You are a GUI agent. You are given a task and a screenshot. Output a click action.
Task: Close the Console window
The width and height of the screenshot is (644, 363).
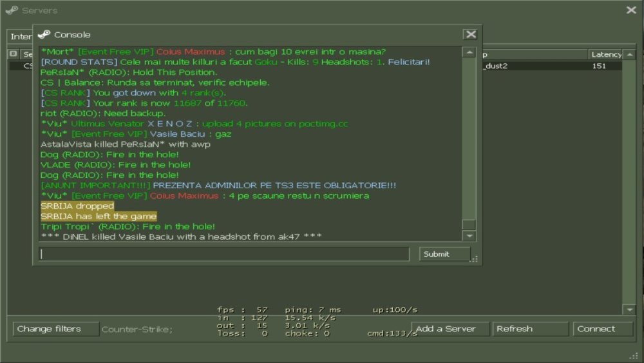coord(471,35)
